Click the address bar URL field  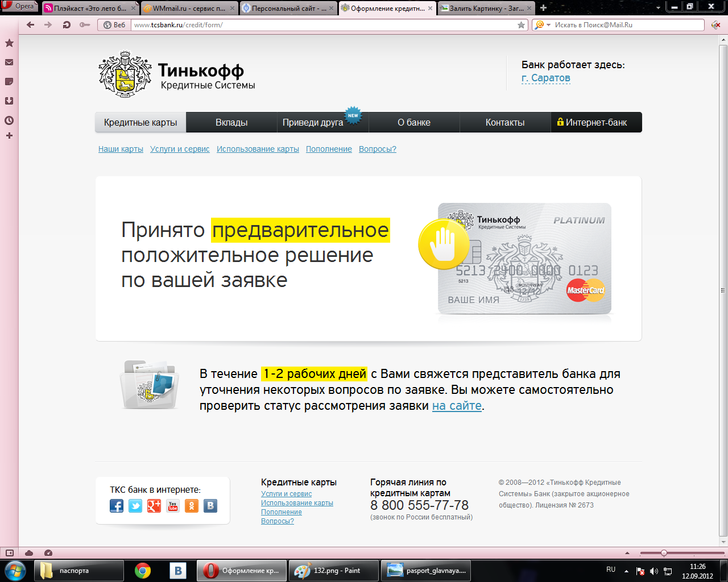click(x=323, y=25)
